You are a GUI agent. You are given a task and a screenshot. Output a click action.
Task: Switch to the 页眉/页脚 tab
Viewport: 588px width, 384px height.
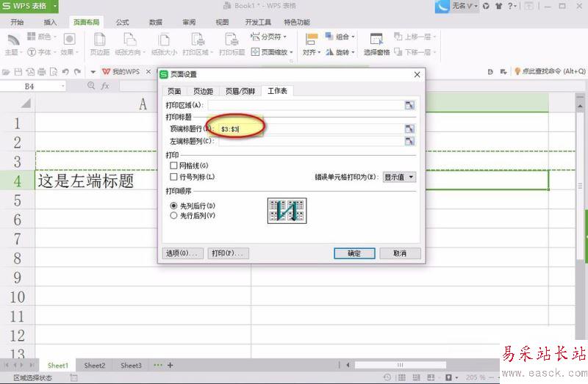click(240, 91)
